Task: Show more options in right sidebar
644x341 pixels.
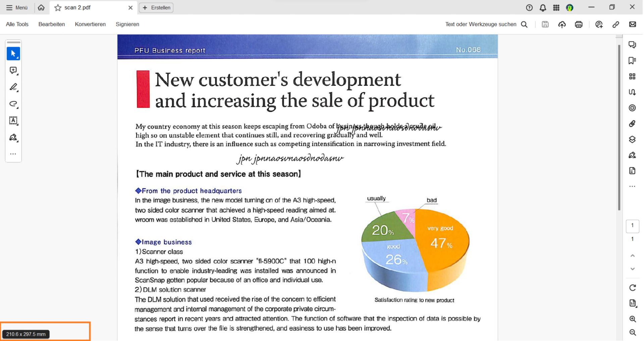Action: [632, 186]
